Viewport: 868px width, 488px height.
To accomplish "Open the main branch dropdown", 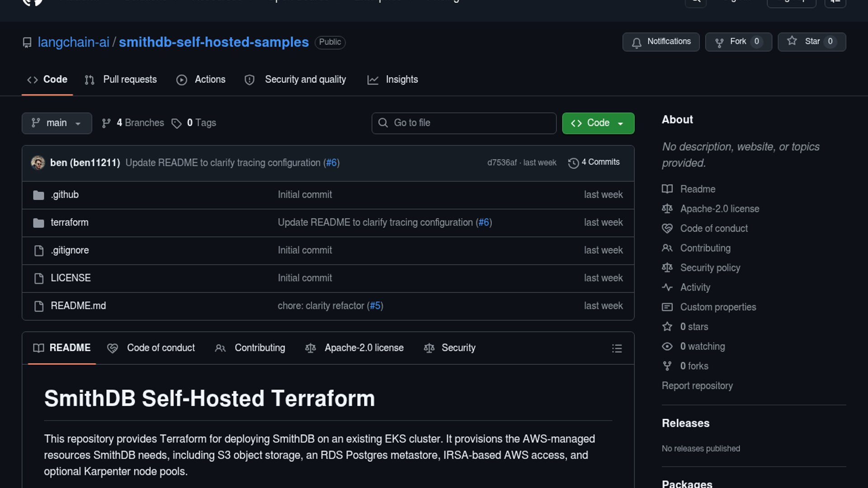I will point(57,123).
